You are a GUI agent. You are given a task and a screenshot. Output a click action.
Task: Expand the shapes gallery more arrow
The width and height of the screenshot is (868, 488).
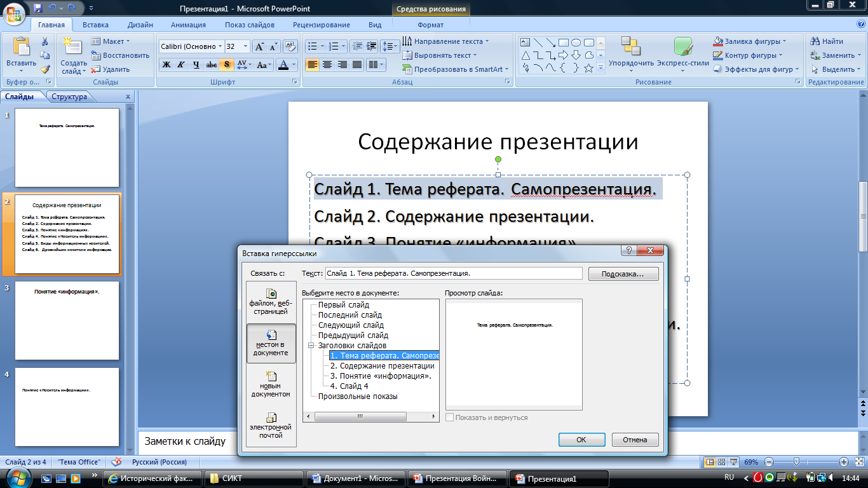[601, 68]
